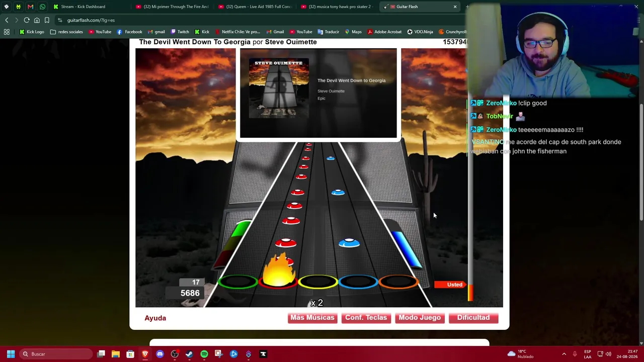Screen dimensions: 644x362
Task: Open the Windows Start menu
Action: [11, 354]
